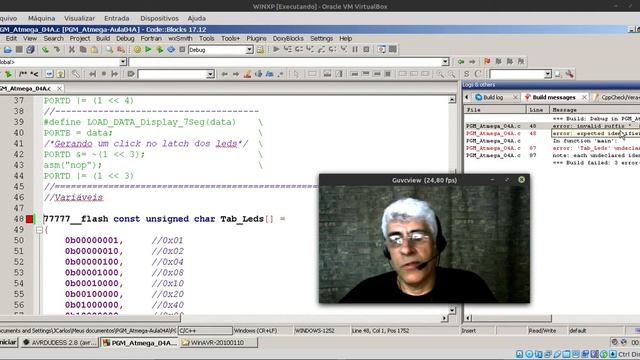640x360 pixels.
Task: Click the highlight marker icon in lower toolbar
Action: (247, 74)
